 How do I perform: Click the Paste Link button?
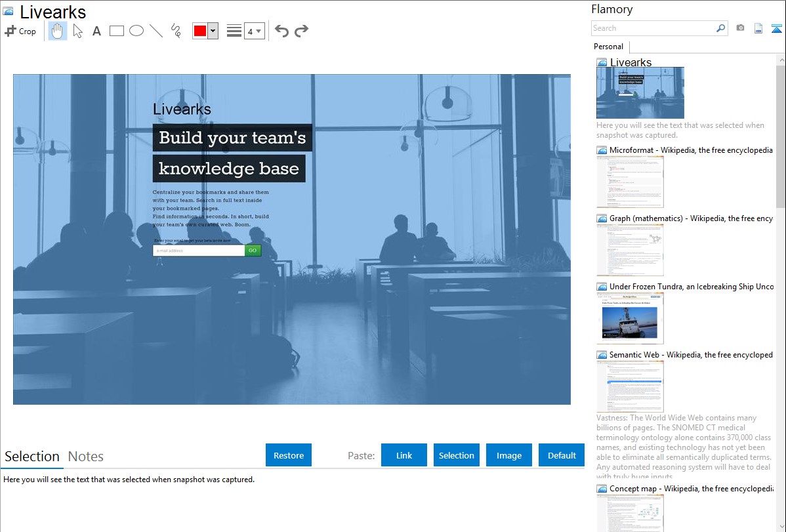(x=404, y=455)
